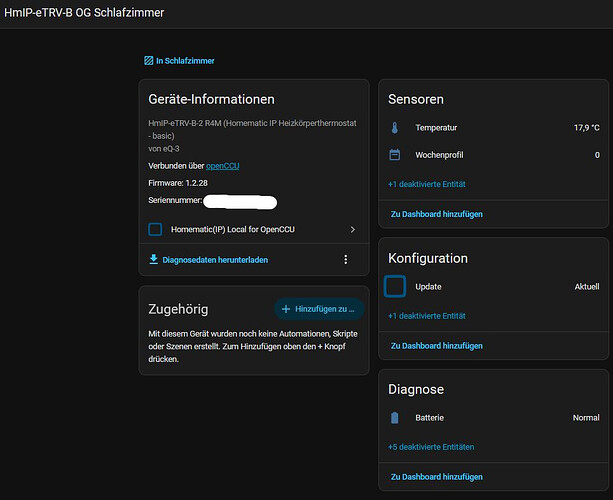Add Diagnose card to dashboard
This screenshot has width=613, height=500.
tap(437, 477)
